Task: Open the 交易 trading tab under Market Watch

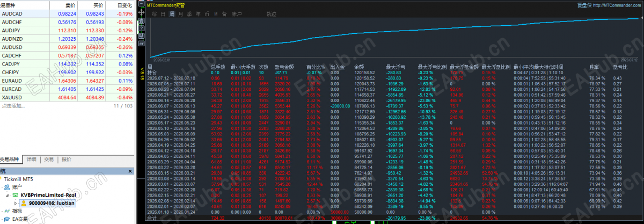Action: (49, 160)
